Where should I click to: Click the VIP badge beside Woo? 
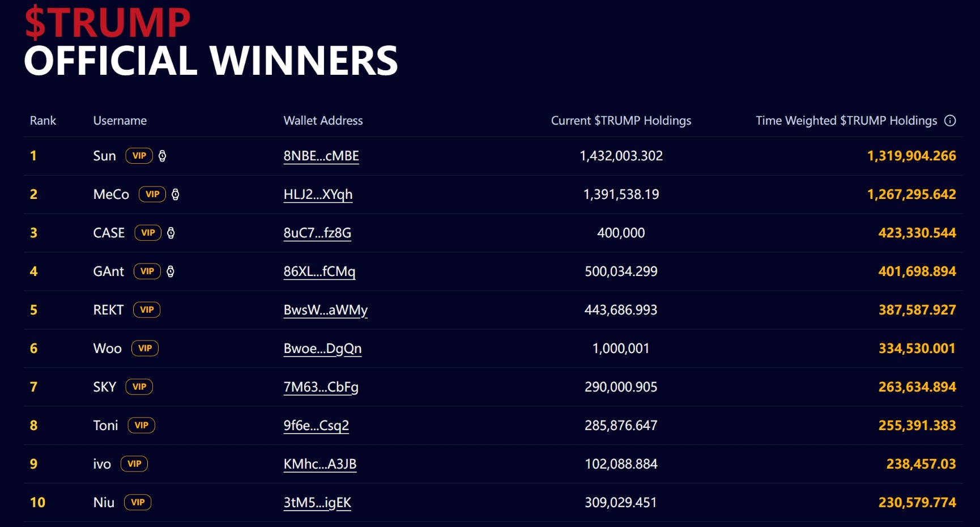[145, 348]
